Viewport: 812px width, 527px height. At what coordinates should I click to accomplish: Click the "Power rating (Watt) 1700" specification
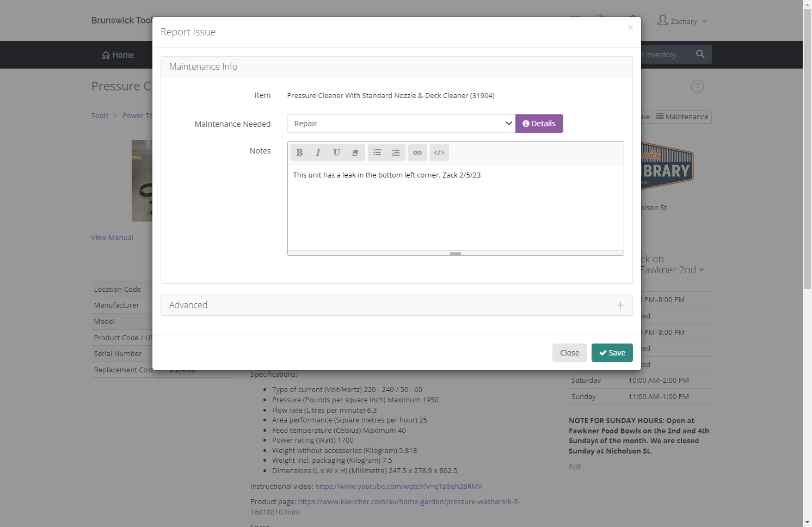[x=313, y=440]
